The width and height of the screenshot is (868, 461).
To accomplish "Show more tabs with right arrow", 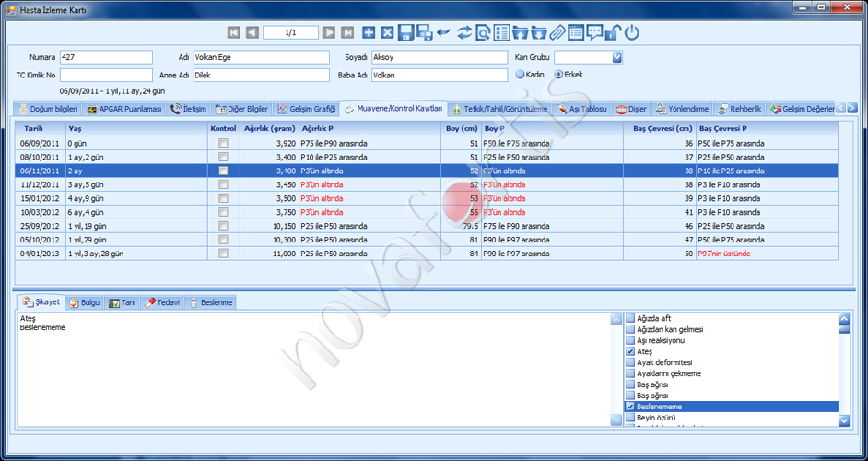I will pos(852,108).
